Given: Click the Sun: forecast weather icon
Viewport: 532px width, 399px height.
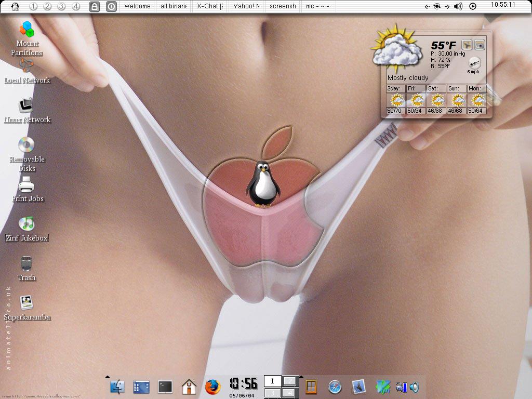Looking at the screenshot, I should coord(457,100).
